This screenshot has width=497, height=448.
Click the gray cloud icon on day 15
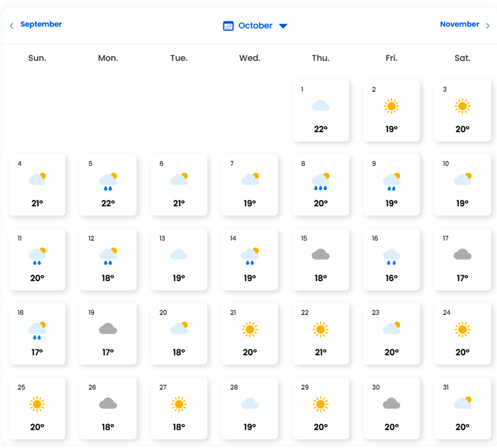pyautogui.click(x=321, y=254)
